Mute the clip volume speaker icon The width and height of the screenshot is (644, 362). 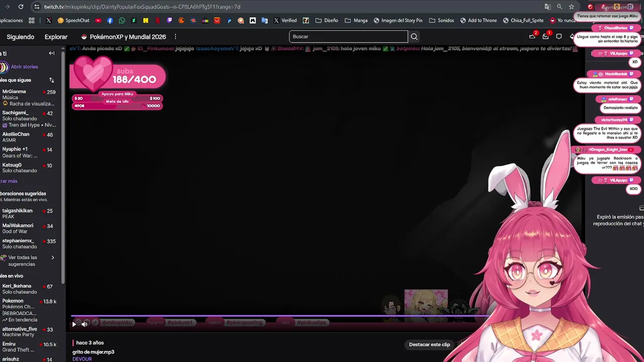[85, 324]
